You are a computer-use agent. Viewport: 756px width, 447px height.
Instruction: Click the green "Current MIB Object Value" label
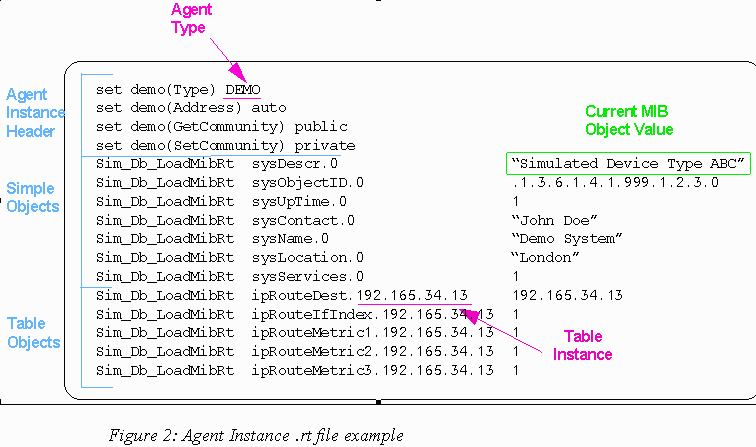(629, 120)
